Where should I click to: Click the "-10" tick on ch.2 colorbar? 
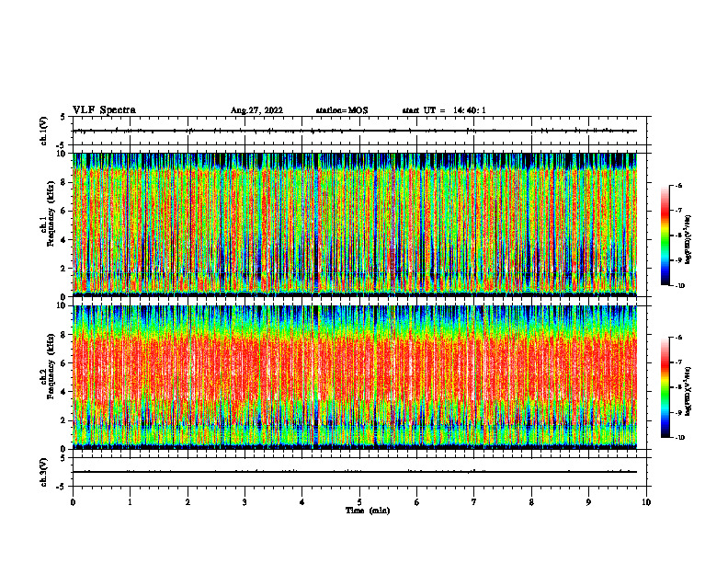pos(679,438)
